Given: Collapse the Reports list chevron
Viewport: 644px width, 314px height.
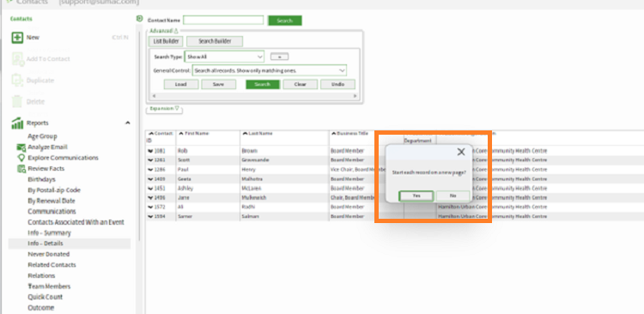Looking at the screenshot, I should 127,123.
